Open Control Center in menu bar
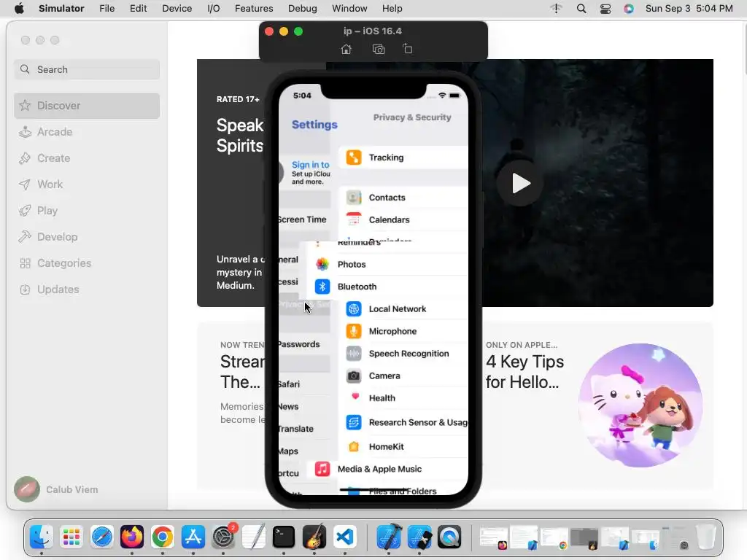 coord(605,9)
